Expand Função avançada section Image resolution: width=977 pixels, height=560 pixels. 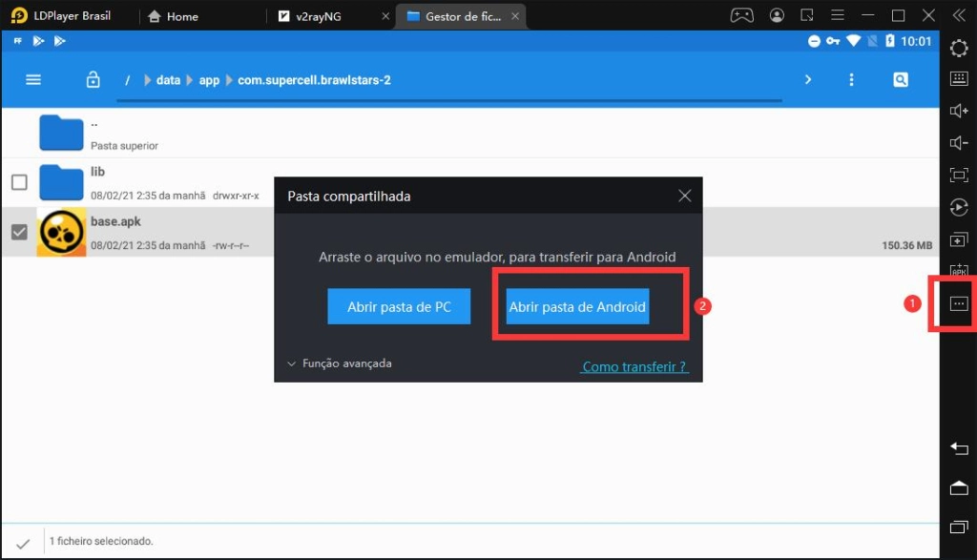click(x=340, y=363)
